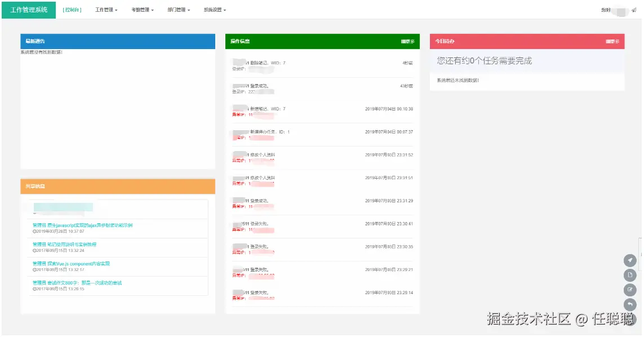Click the 工作管理系统 brand logo

(x=29, y=10)
